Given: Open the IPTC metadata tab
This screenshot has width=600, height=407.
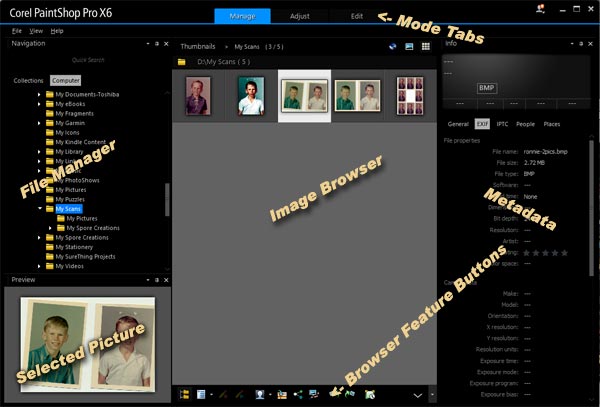Looking at the screenshot, I should (x=502, y=124).
